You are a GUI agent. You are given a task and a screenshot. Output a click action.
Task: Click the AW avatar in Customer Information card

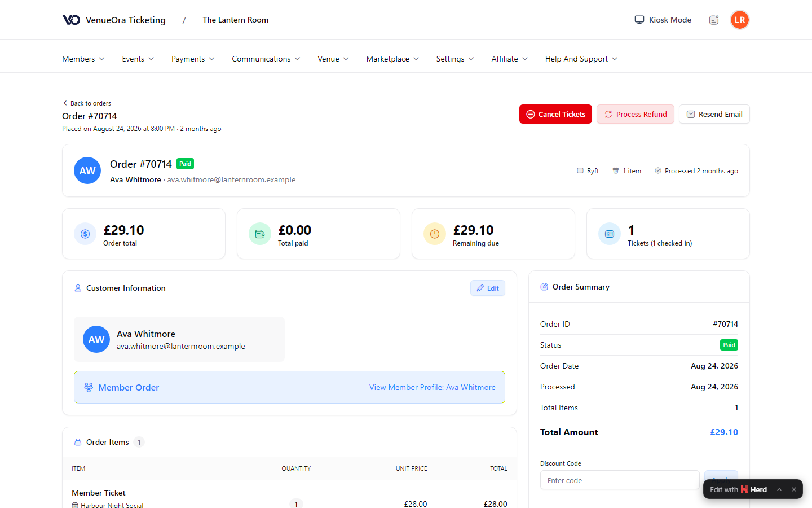(x=96, y=339)
